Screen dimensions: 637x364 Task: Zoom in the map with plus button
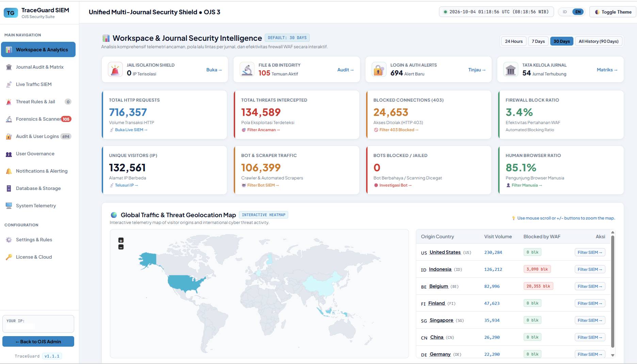click(121, 240)
